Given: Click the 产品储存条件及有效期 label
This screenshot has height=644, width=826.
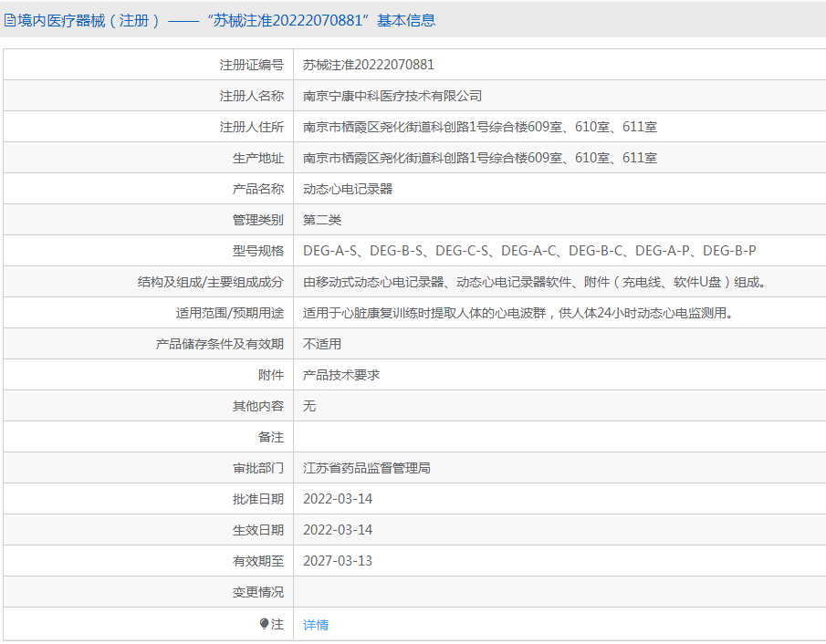Looking at the screenshot, I should 220,345.
